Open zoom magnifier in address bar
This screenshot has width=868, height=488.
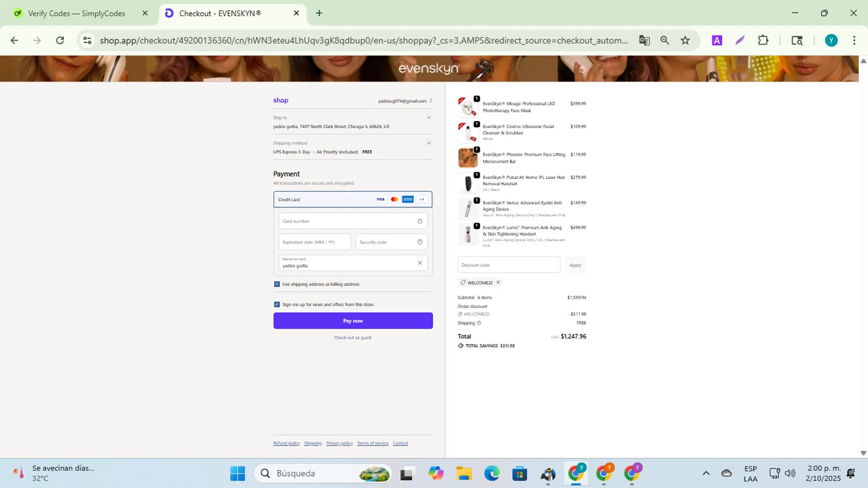665,41
